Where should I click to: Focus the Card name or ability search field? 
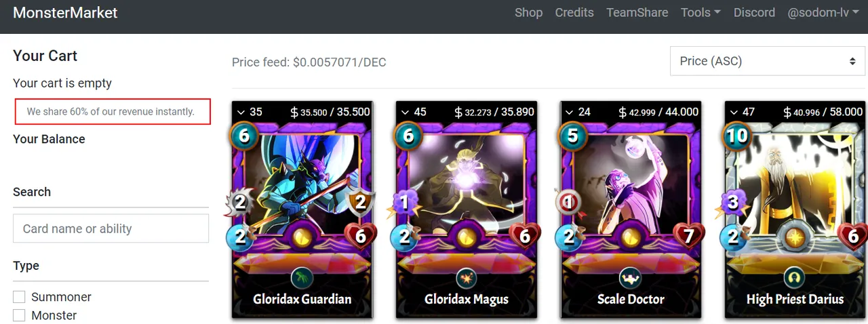[x=111, y=228]
